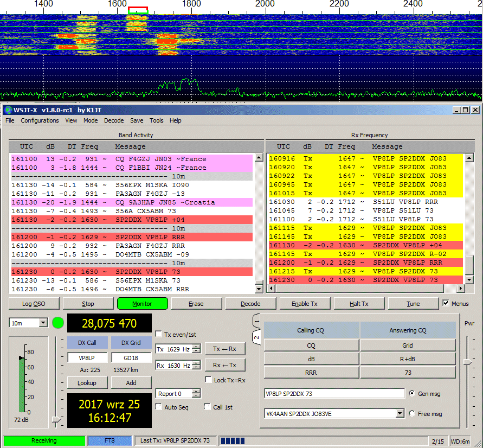
Task: Select the CQ F4GZJ JN03 France row
Action: click(x=132, y=159)
